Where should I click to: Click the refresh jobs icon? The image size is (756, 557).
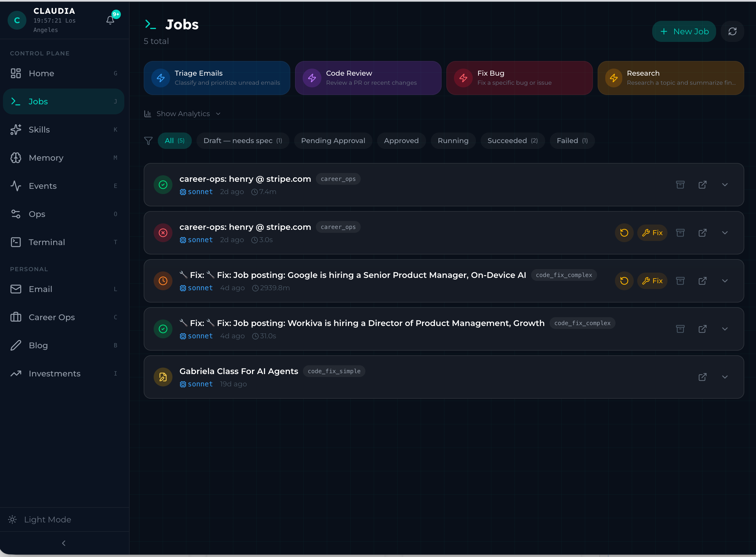(732, 31)
